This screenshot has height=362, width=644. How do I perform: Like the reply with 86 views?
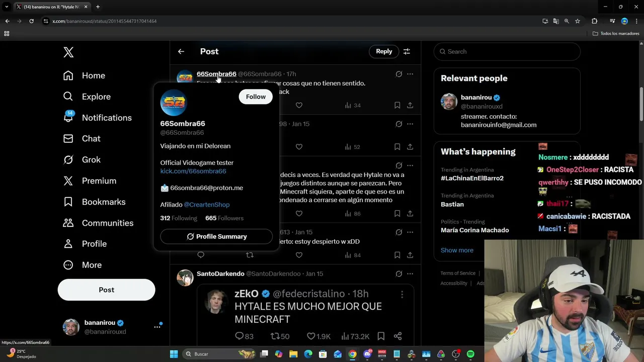tap(299, 214)
